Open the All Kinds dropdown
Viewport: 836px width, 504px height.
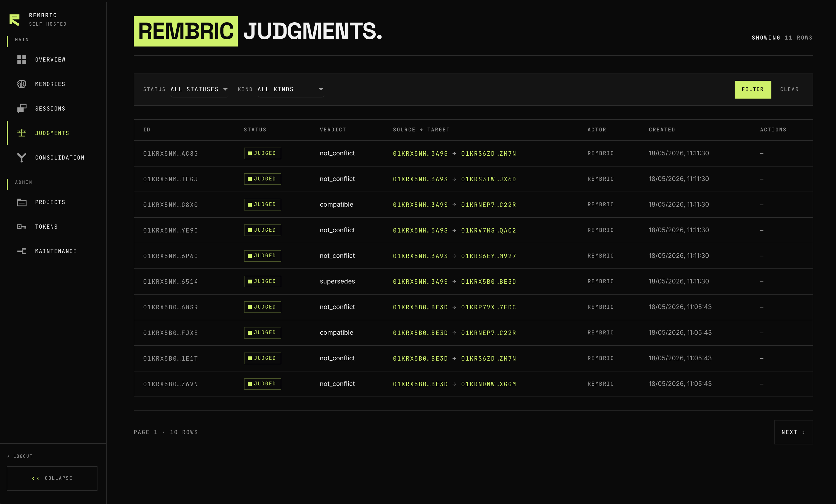coord(290,90)
